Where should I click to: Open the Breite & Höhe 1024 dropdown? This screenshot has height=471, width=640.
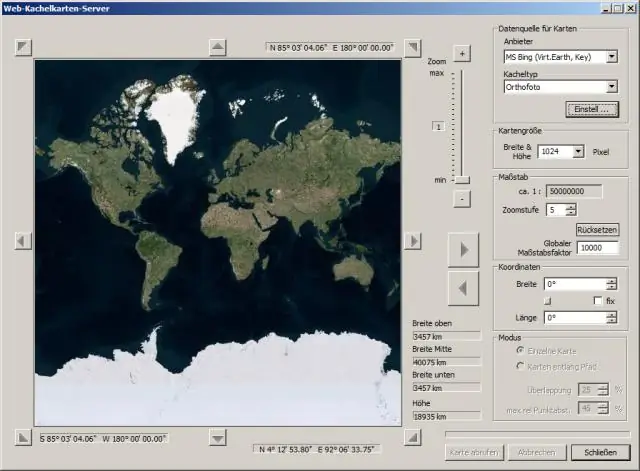578,152
